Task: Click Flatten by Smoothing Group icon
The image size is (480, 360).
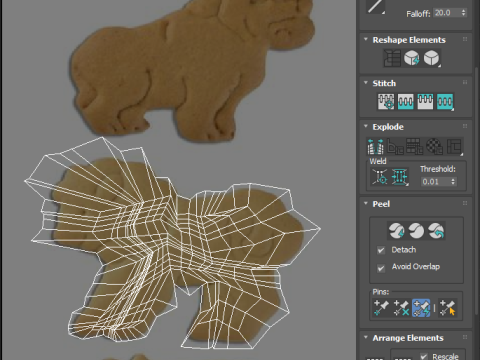Action: tap(414, 147)
